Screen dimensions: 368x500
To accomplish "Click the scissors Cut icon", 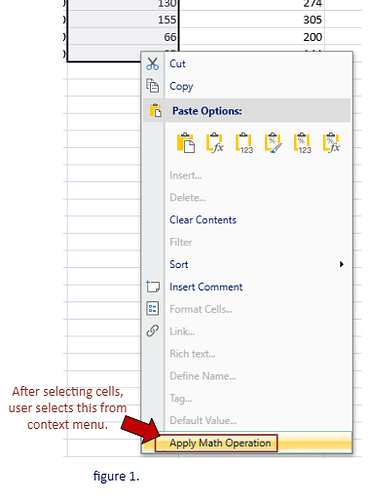I will click(153, 63).
